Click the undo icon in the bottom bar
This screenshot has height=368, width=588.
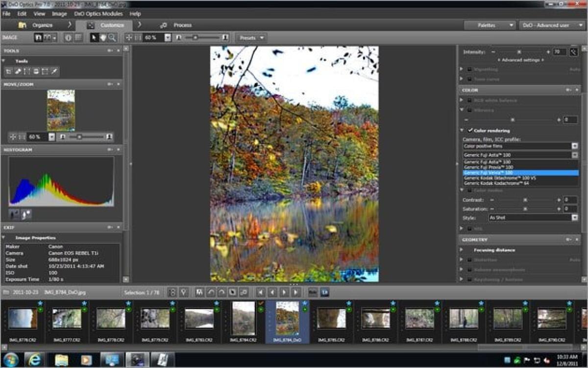click(x=209, y=291)
